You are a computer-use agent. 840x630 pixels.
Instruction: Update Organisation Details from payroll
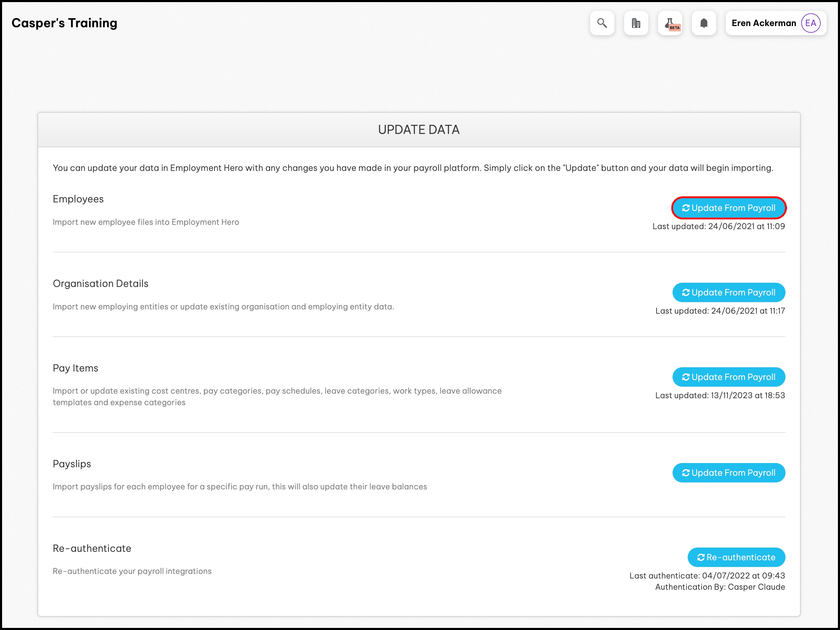pos(729,293)
